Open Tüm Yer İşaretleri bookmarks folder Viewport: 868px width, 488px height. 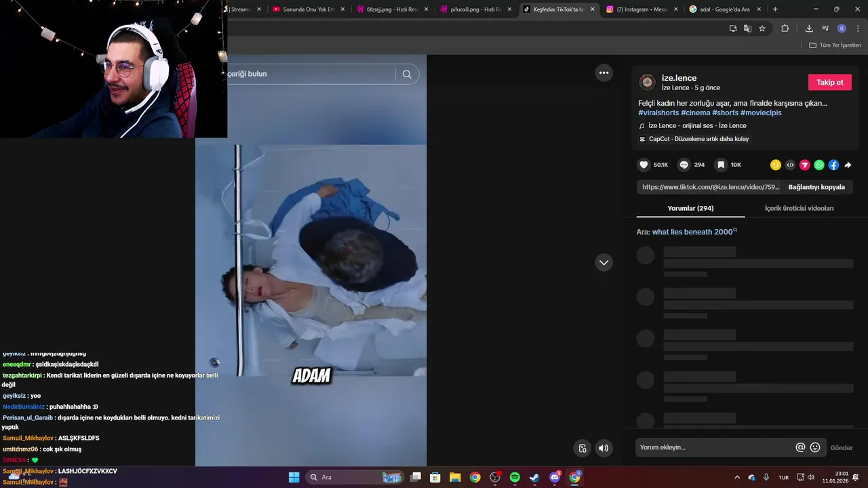[835, 45]
